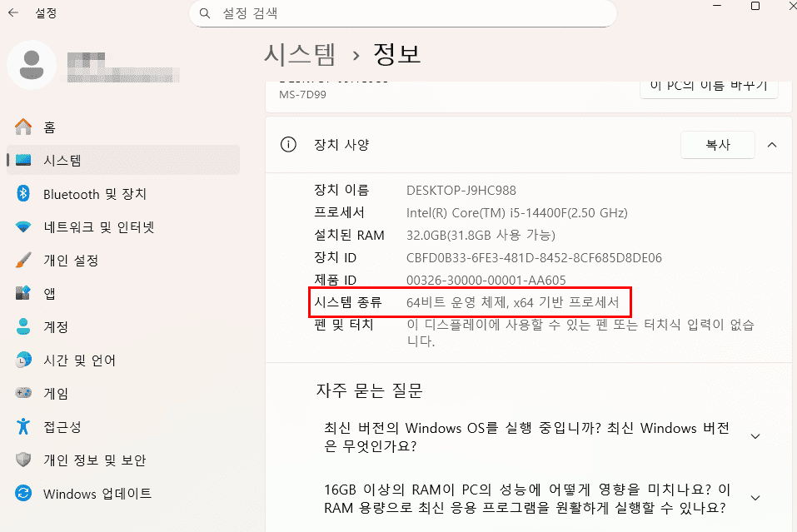
Task: Open Bluetooth 및 장치 settings via Bluetooth icon
Action: (21, 194)
